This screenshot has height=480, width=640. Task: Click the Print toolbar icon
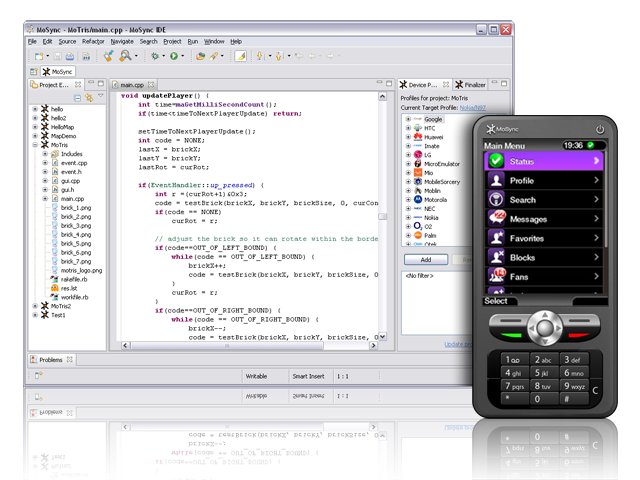click(x=70, y=56)
